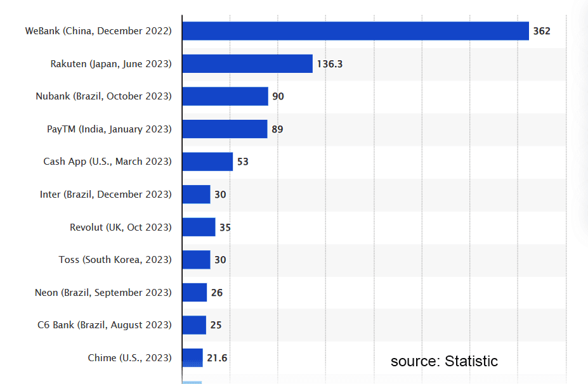
Task: Click the Neon (Brazil, September 2023) label
Action: 103,293
